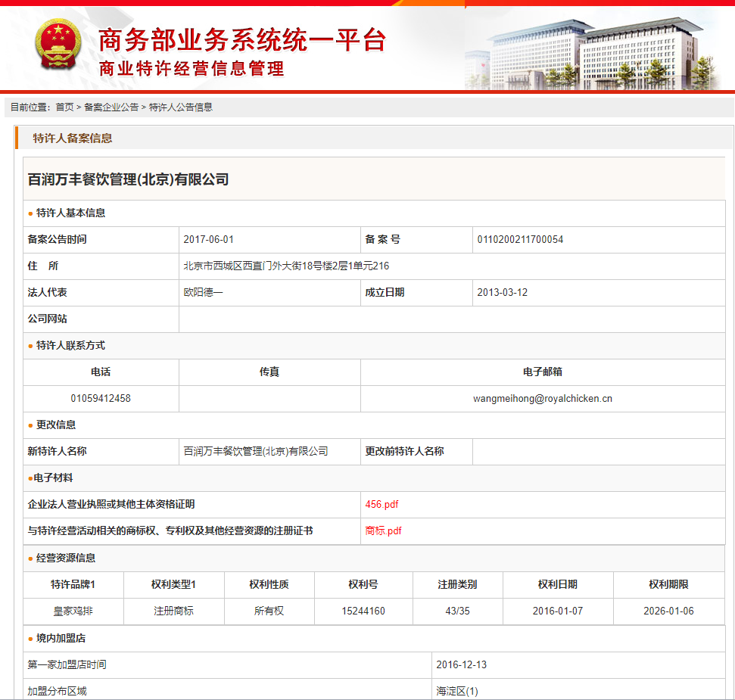Click the 传真 column header

point(269,372)
